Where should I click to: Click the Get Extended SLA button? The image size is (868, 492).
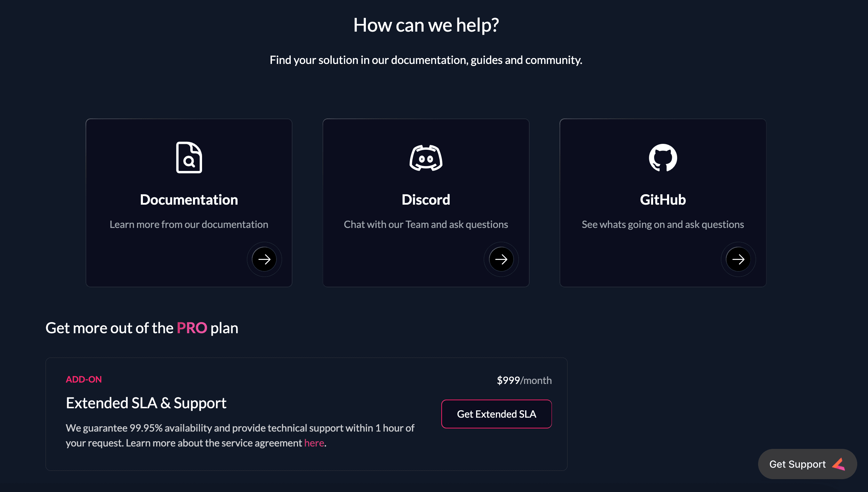pyautogui.click(x=496, y=414)
